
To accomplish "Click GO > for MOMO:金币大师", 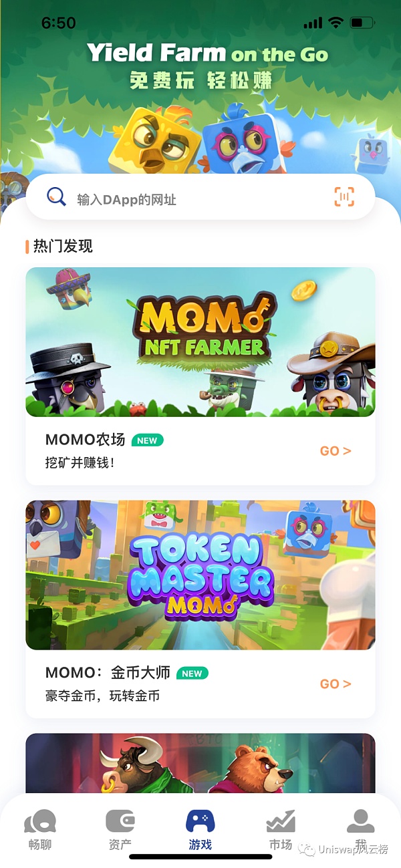I will [336, 684].
